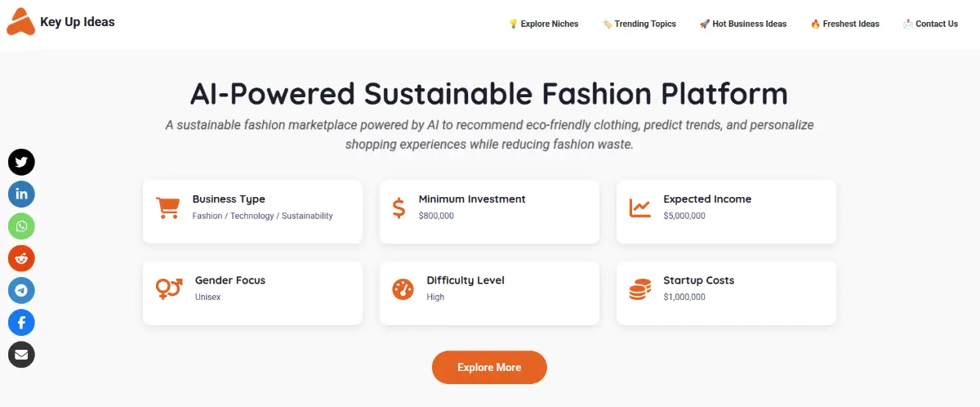Share page via LinkedIn icon
Screen dimensions: 980x407
click(21, 195)
